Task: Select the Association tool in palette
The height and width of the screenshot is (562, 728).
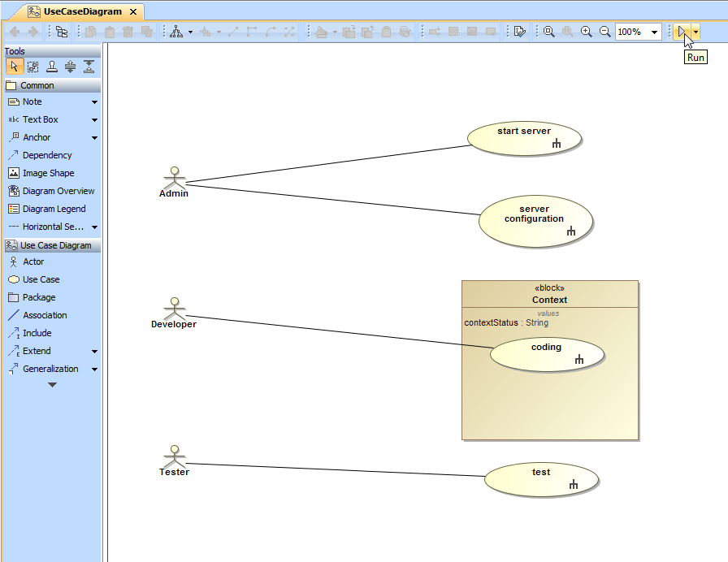Action: (44, 315)
